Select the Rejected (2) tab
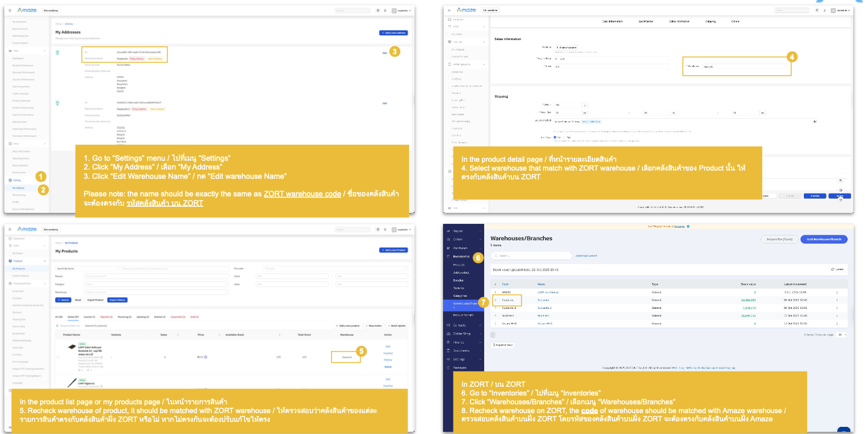Screen dimensions: 868x434 click(x=106, y=317)
